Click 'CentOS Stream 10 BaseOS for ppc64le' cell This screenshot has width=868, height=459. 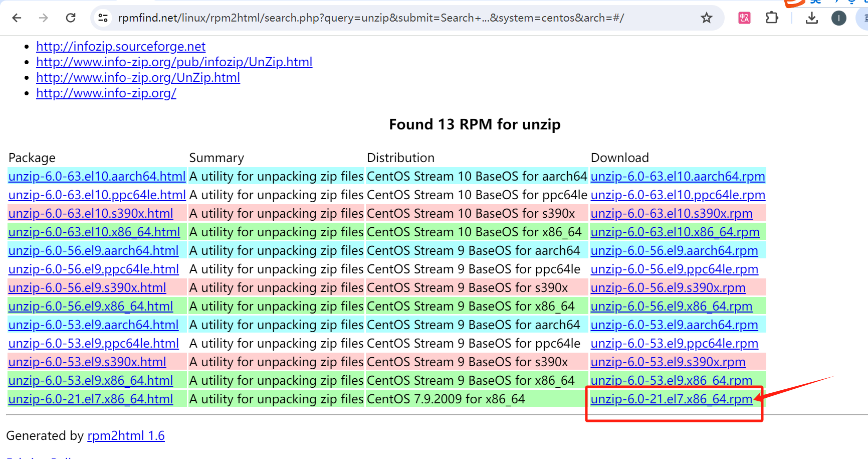[477, 195]
